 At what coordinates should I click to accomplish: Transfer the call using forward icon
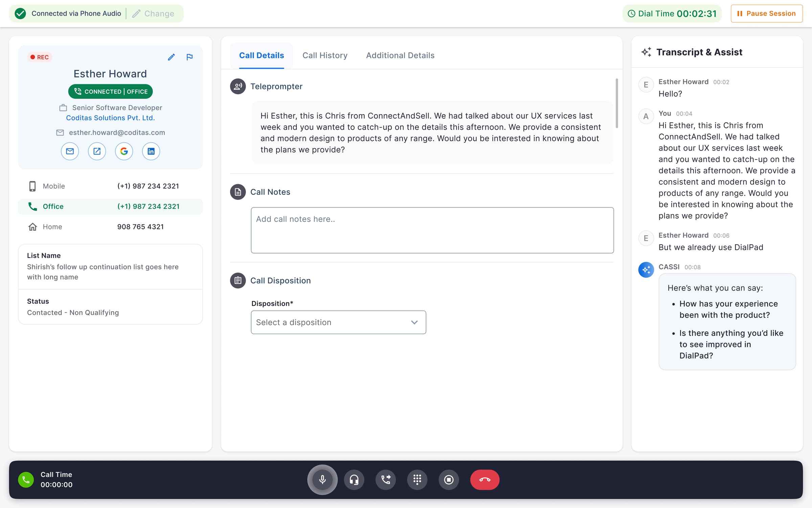click(386, 480)
